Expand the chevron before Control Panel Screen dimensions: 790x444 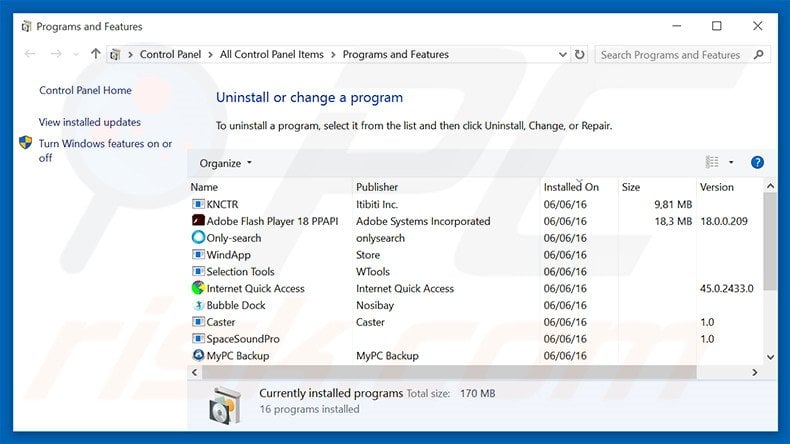pos(130,54)
